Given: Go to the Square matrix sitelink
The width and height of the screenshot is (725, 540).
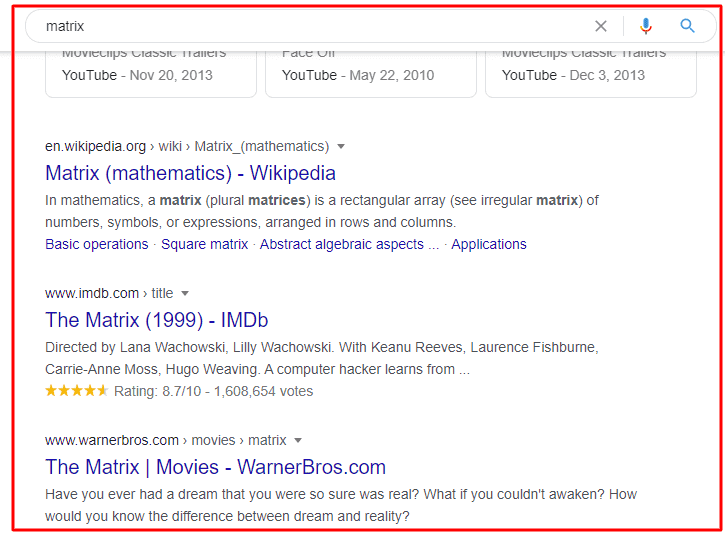Looking at the screenshot, I should coord(204,244).
